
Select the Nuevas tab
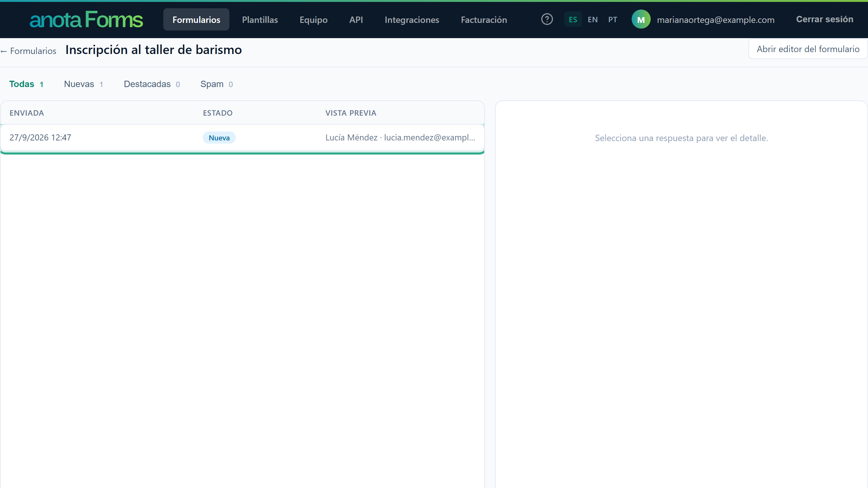(83, 84)
